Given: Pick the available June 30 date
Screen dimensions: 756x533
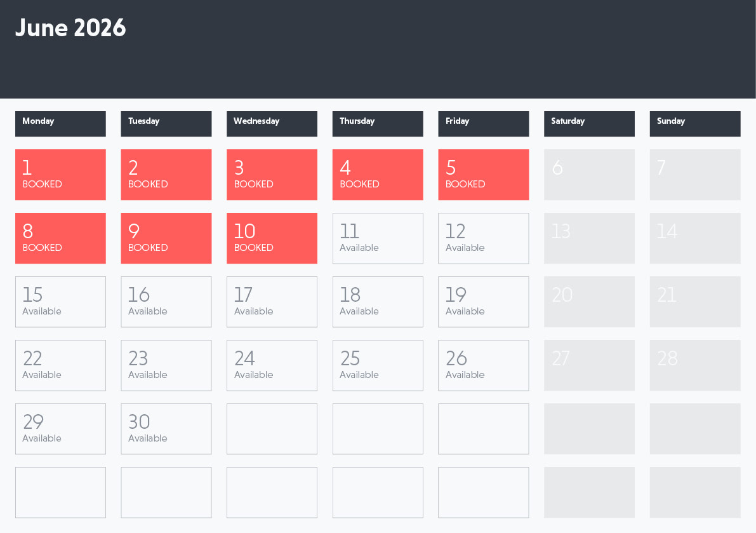Looking at the screenshot, I should [x=166, y=429].
